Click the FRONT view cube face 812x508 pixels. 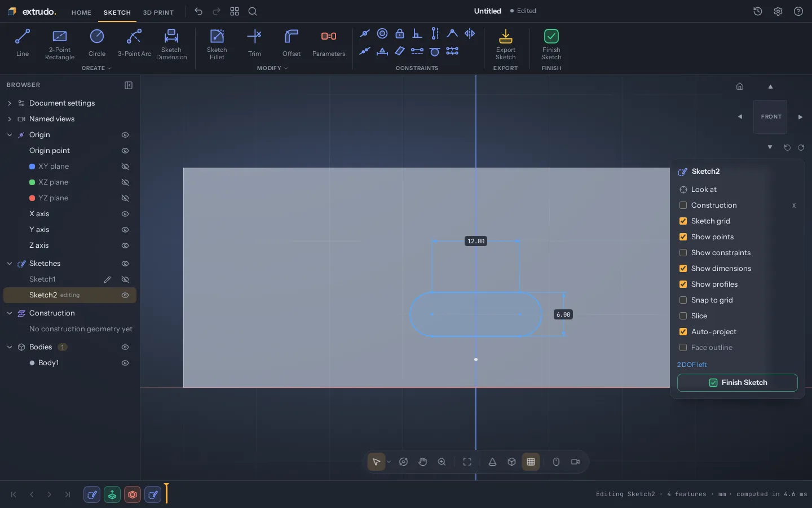770,117
